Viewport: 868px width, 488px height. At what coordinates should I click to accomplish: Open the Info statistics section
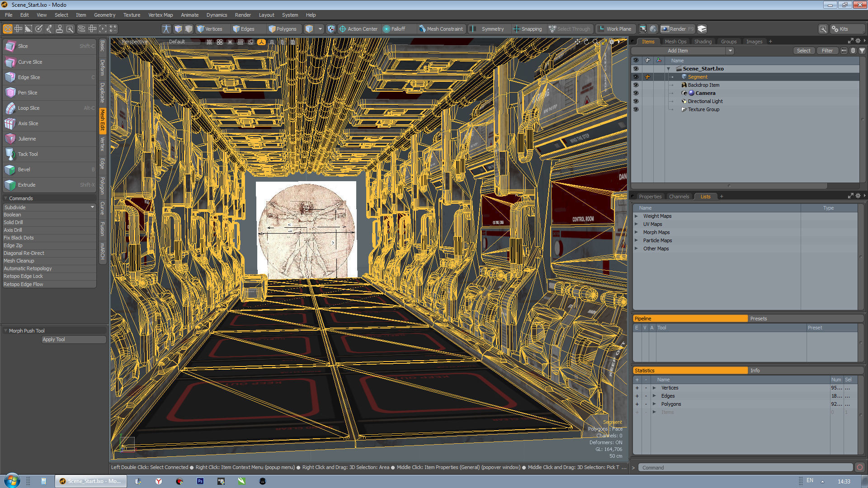tap(806, 371)
